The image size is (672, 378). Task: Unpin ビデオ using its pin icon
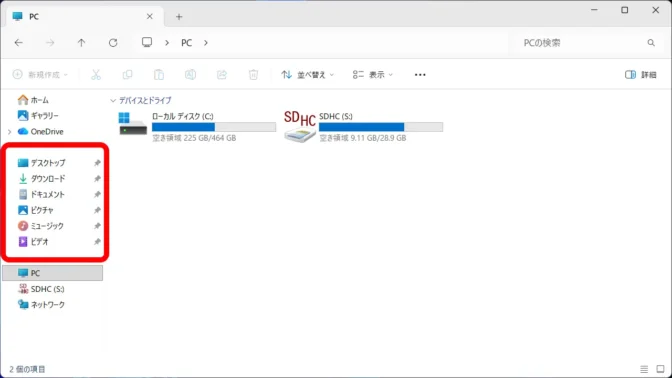97,242
